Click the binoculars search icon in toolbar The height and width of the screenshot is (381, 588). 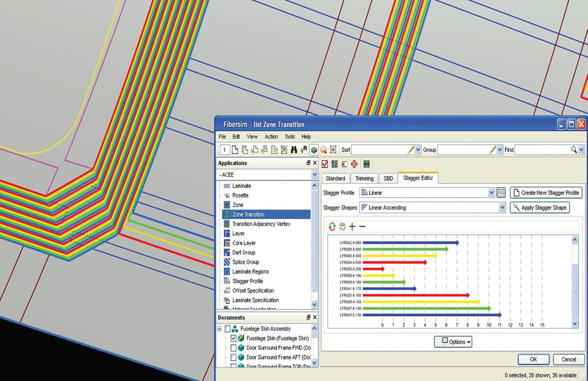coord(294,150)
